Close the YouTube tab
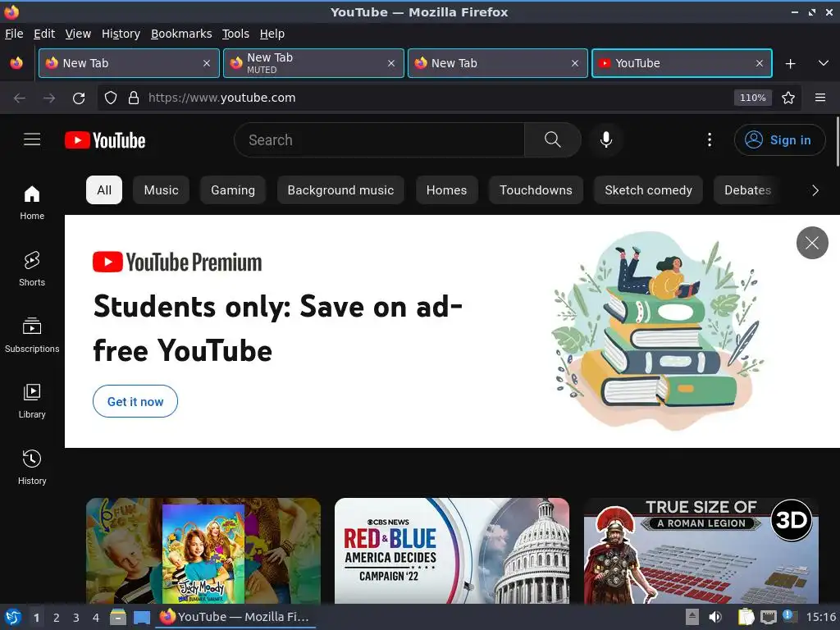 [759, 63]
